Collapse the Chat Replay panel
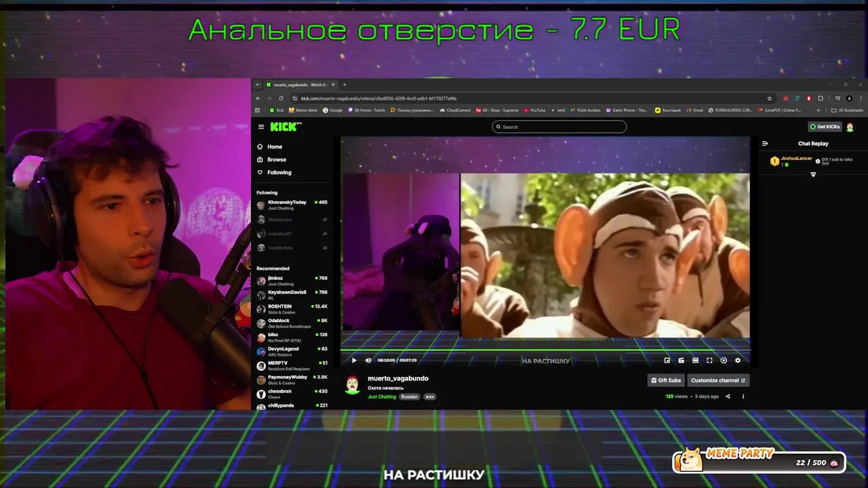The height and width of the screenshot is (488, 868). (x=765, y=144)
